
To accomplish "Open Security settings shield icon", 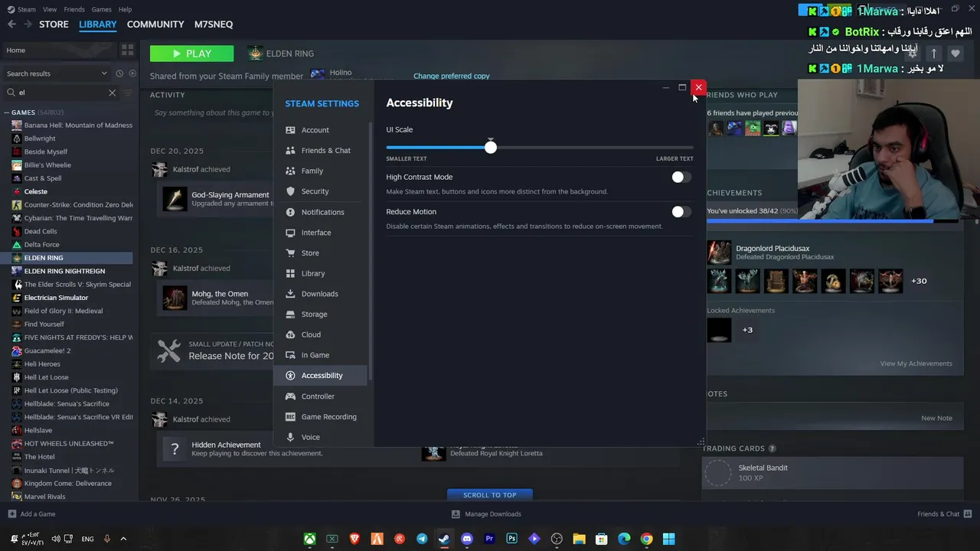I will (290, 191).
